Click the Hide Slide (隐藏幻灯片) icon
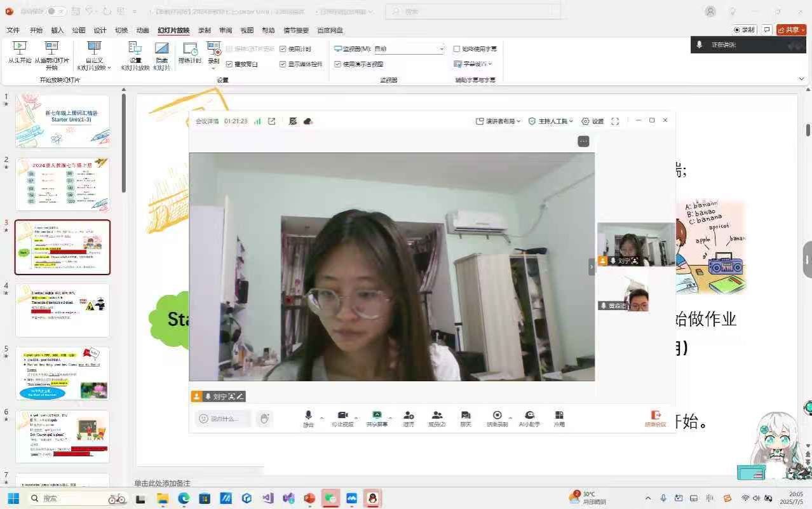This screenshot has height=509, width=812. click(x=162, y=53)
